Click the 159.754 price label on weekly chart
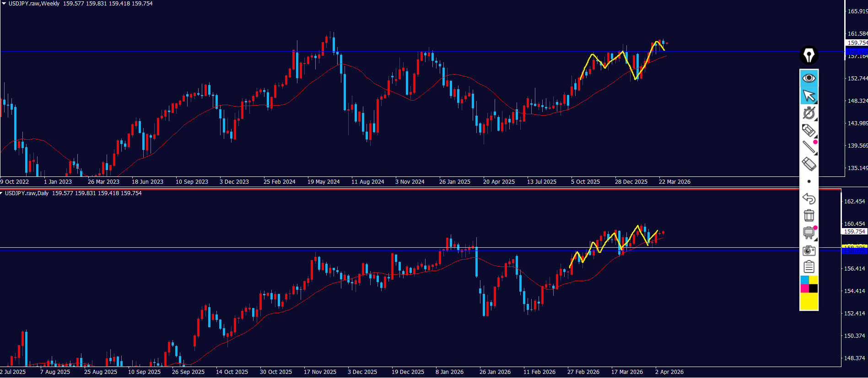Viewport: 868px width, 378px height. 856,43
